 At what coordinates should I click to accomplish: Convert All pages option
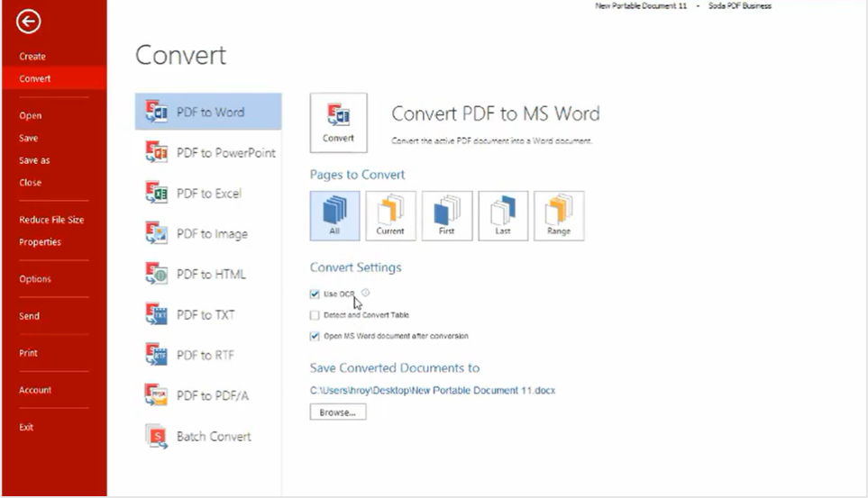334,215
